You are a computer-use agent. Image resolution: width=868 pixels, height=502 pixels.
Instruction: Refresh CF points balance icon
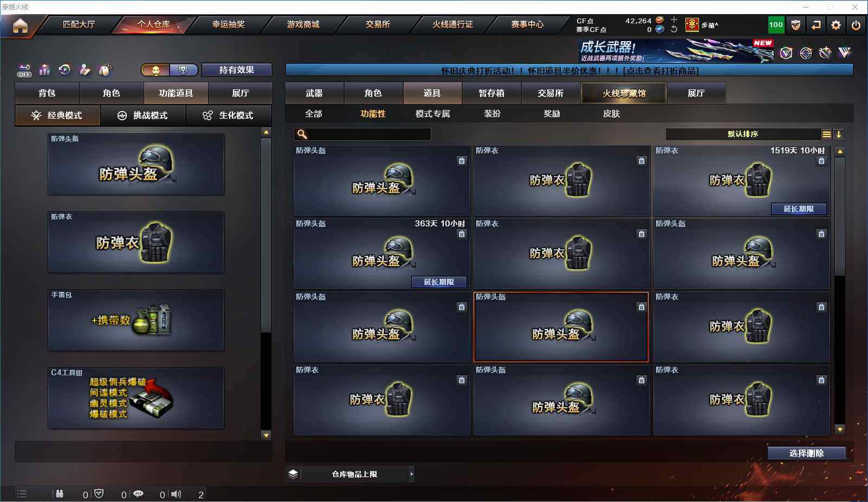tap(674, 29)
